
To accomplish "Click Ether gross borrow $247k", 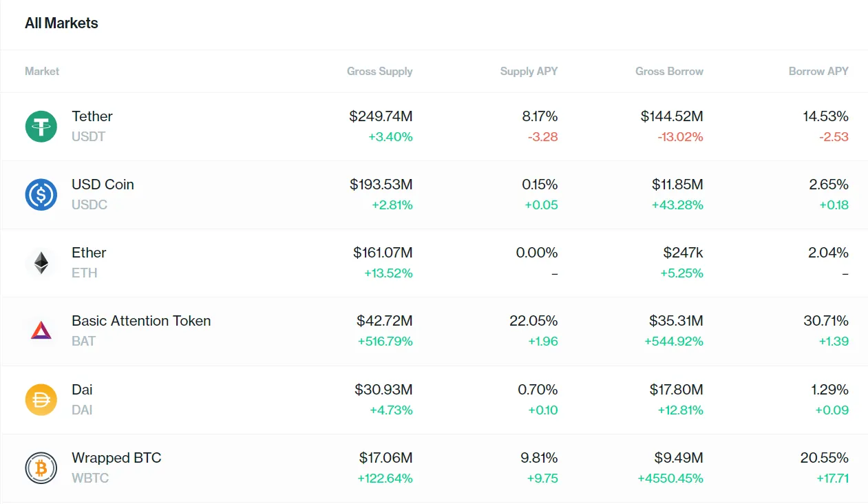I will click(x=684, y=253).
